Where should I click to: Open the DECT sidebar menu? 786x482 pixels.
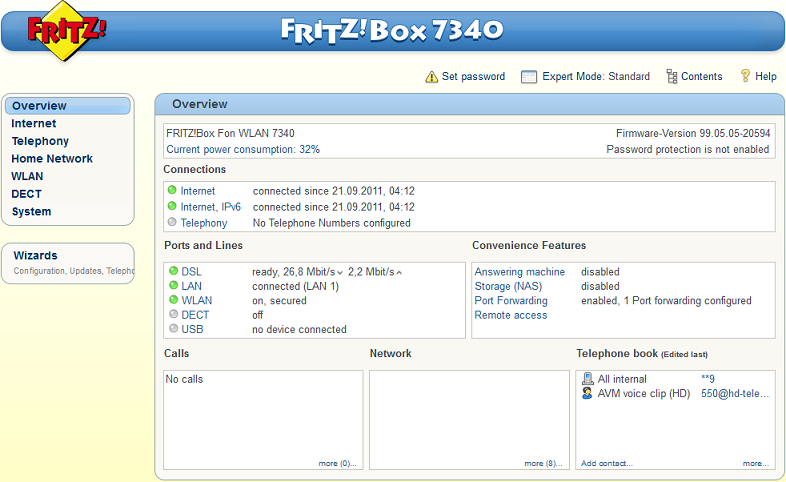pos(27,194)
